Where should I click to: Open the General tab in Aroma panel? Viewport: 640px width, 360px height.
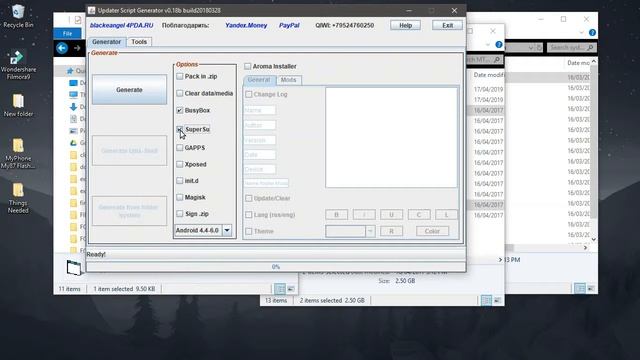pos(259,80)
